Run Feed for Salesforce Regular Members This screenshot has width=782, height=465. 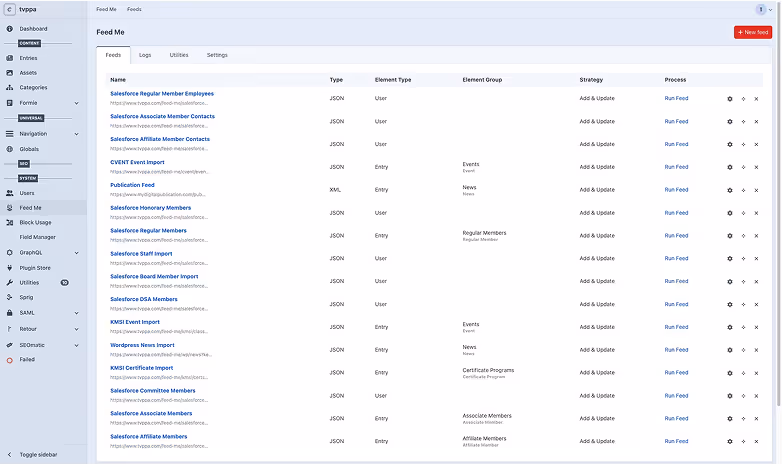tap(676, 235)
